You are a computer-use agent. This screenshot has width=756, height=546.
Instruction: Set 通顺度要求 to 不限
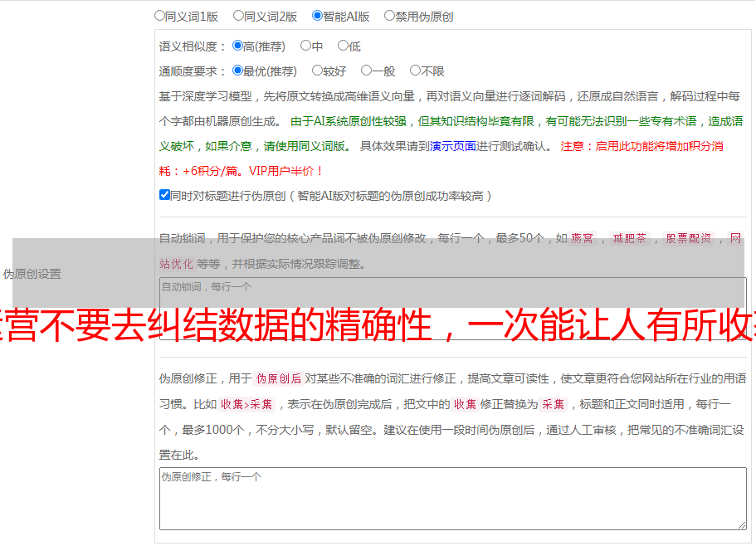(415, 71)
